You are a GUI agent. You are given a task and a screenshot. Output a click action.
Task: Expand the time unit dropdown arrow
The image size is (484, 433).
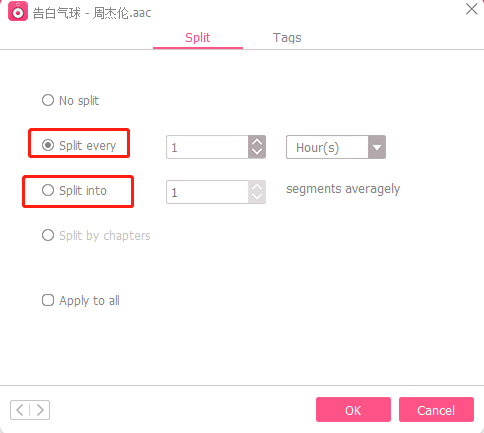(377, 147)
